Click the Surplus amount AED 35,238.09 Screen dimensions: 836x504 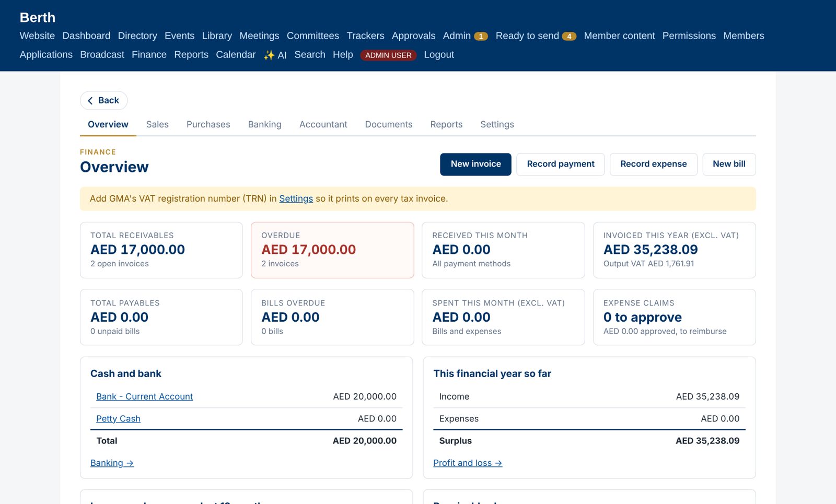707,441
